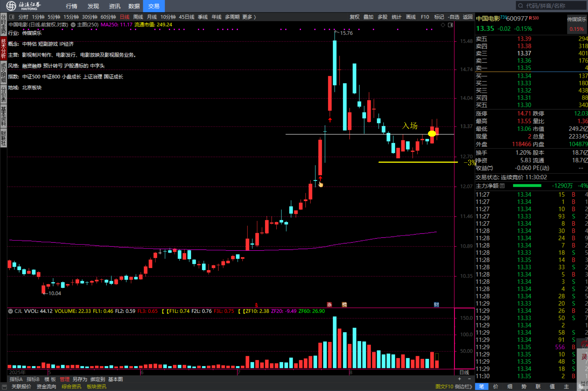
Task: Click the red 管理 button
Action: point(65,379)
